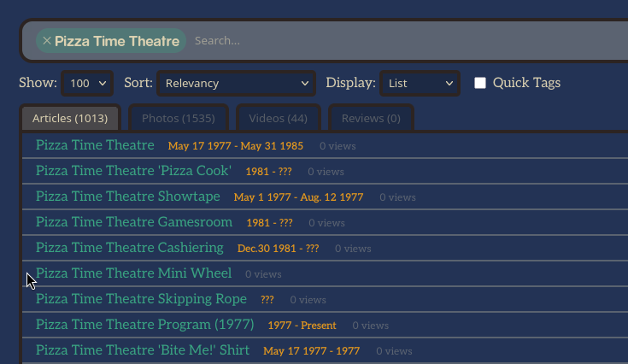Open the Sort Relevancy dropdown
The width and height of the screenshot is (628, 364).
(x=237, y=83)
